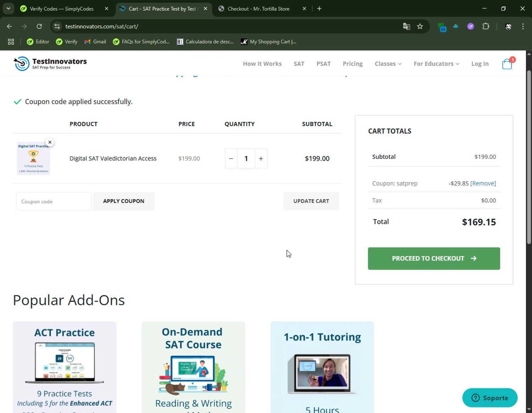Click the TestInnovators logo
Screen dimensions: 532x413
point(50,64)
